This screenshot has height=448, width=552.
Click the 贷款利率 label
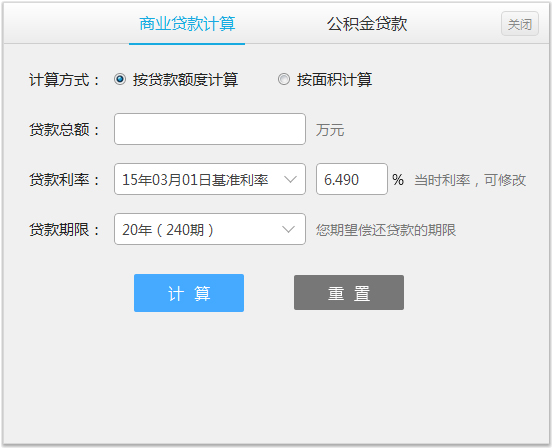point(64,179)
